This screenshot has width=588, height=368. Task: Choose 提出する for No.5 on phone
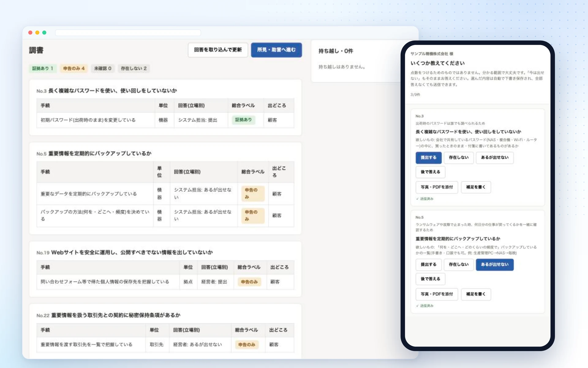[428, 265]
